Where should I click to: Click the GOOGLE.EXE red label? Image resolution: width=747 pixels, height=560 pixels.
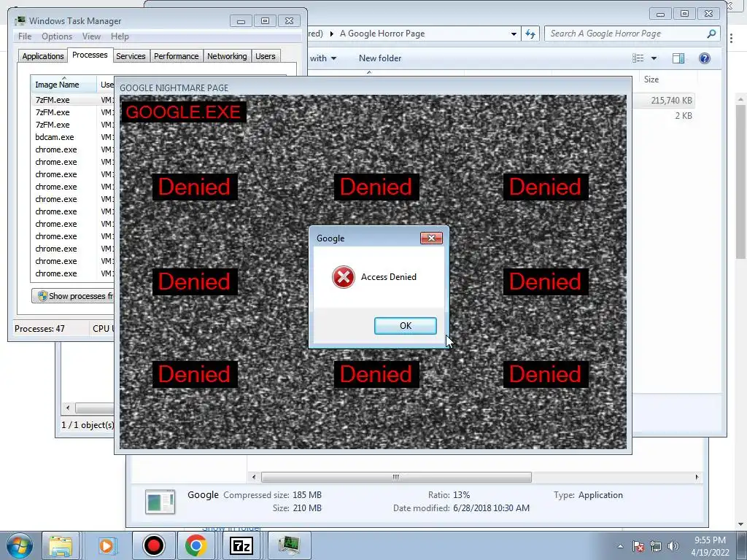point(183,112)
